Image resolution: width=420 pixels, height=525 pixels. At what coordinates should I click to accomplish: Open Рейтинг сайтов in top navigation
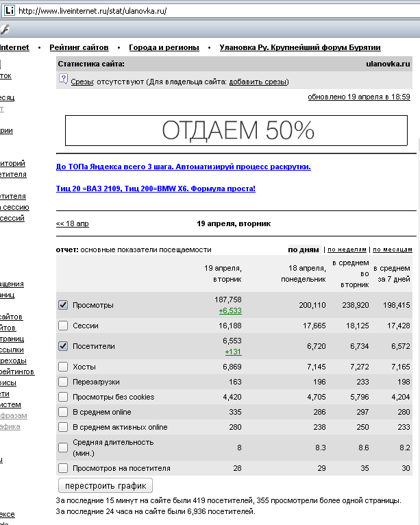(79, 47)
